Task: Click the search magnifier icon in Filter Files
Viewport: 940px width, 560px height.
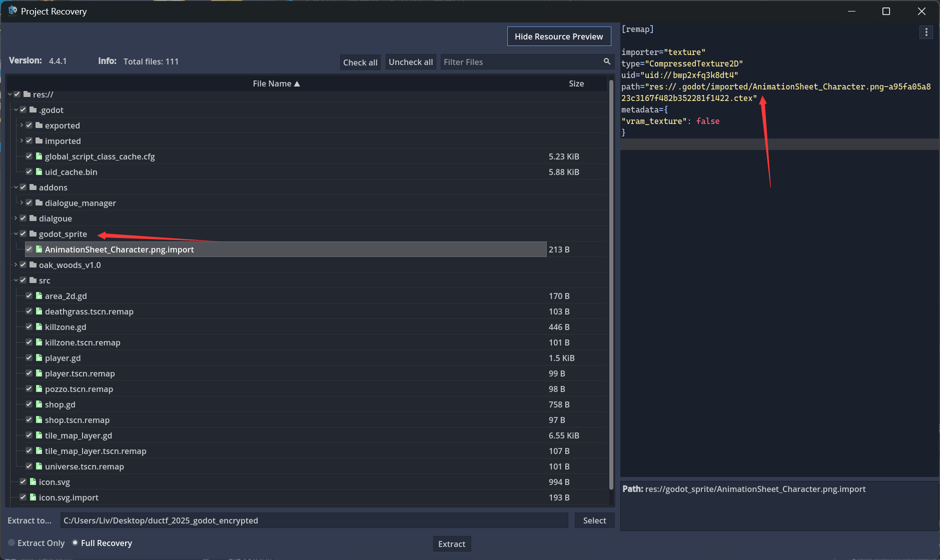Action: point(607,61)
